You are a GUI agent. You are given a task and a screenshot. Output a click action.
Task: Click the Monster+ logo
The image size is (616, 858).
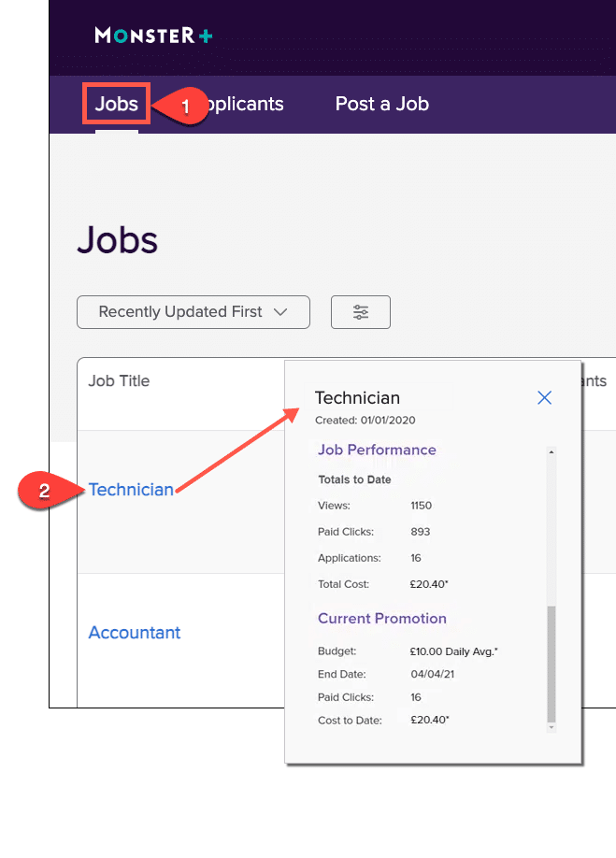coord(153,36)
